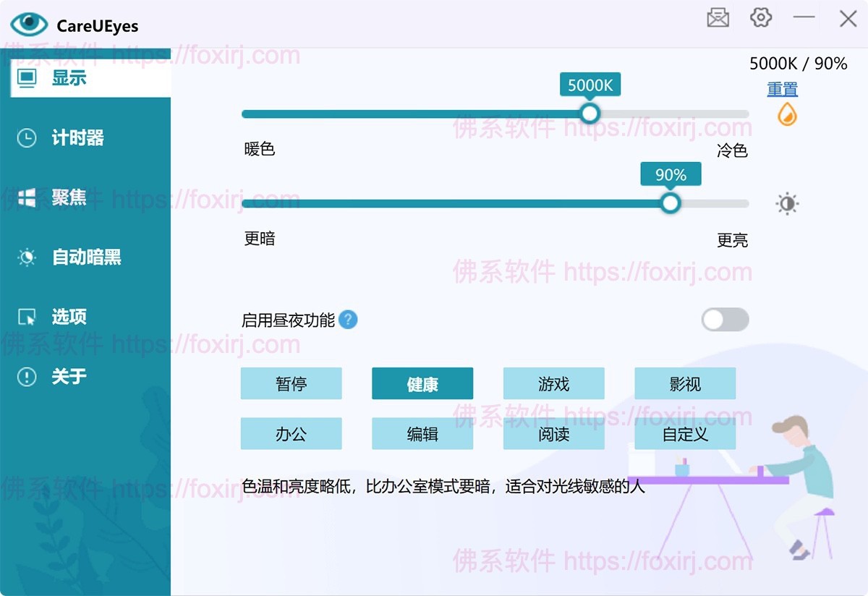This screenshot has height=596, width=868.
Task: Click the feedback envelope icon
Action: (718, 17)
